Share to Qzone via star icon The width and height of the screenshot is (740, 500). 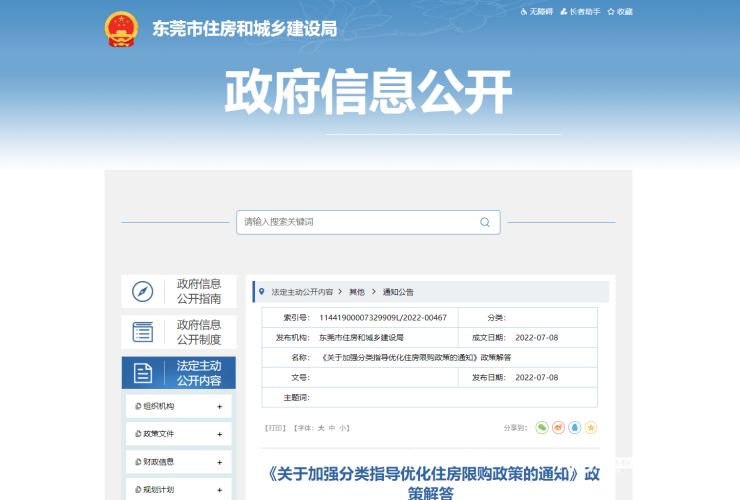(x=590, y=428)
